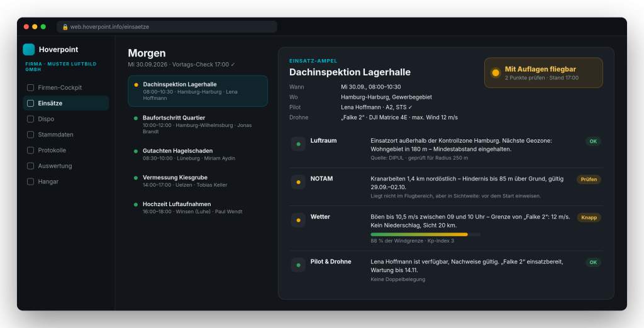Click the Morgen heading
The image size is (644, 328).
coord(147,53)
